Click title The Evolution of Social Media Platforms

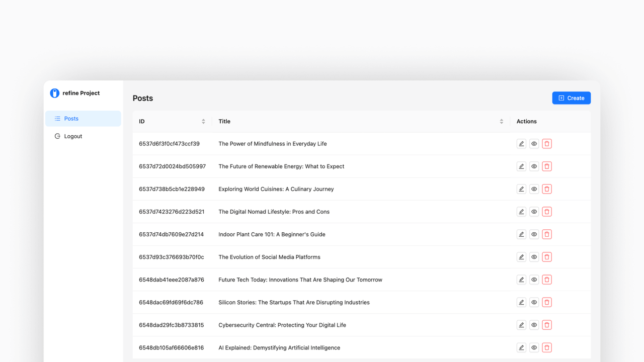269,257
